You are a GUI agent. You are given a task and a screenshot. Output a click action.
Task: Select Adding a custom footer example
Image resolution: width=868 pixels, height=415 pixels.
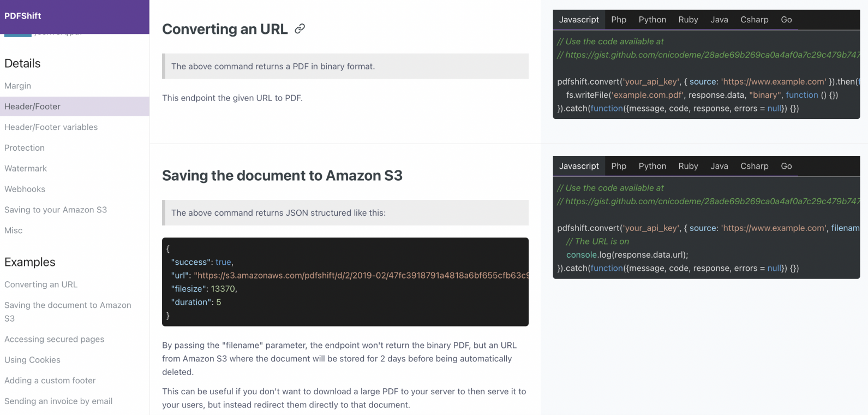(50, 381)
